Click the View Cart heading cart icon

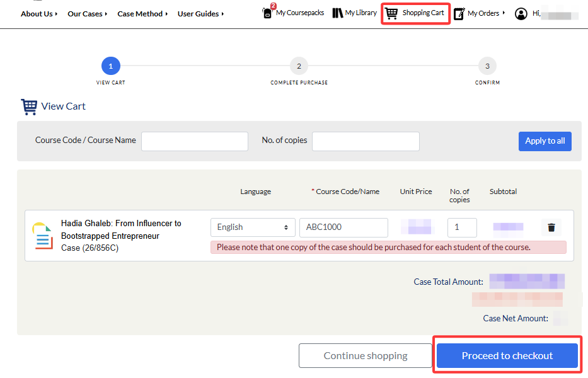(29, 107)
